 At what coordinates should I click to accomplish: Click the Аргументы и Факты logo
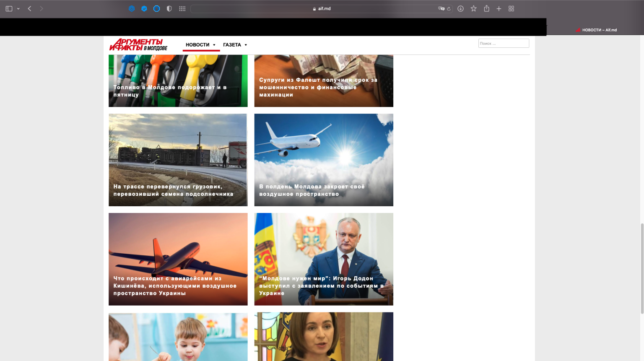pyautogui.click(x=138, y=45)
